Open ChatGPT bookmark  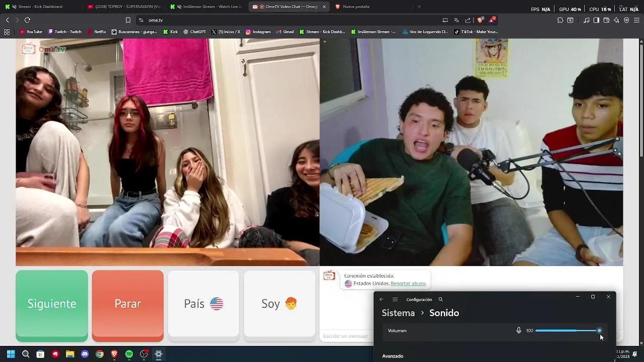[x=195, y=32]
